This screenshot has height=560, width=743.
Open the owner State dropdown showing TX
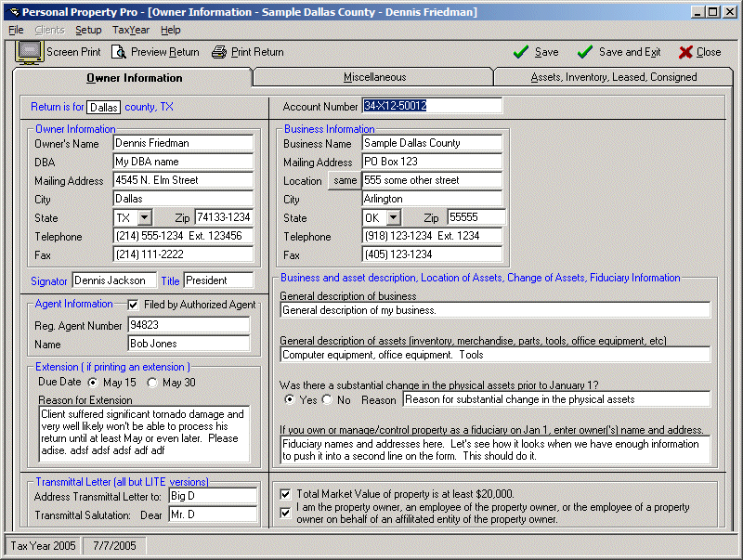click(x=145, y=217)
